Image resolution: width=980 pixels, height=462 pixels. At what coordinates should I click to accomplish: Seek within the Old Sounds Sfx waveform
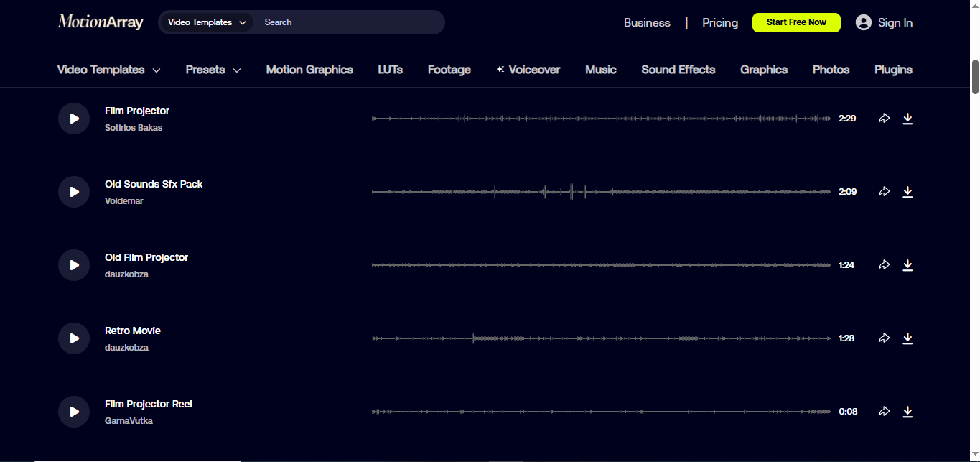(x=601, y=192)
